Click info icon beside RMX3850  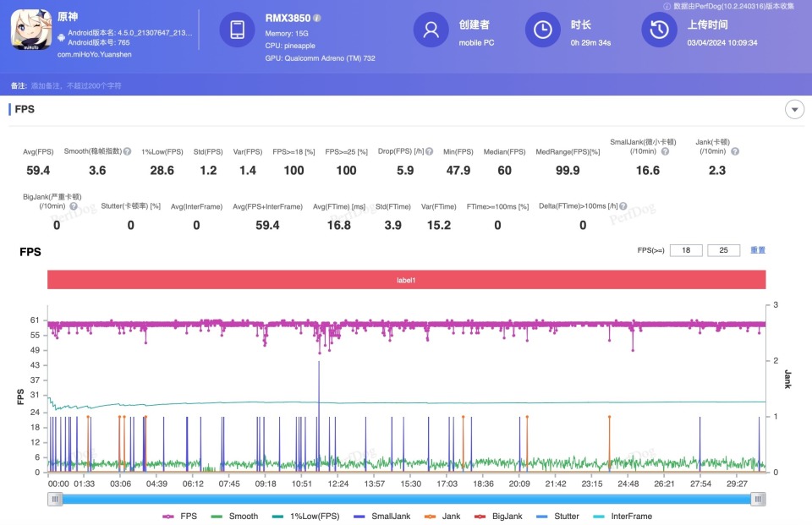(x=317, y=18)
